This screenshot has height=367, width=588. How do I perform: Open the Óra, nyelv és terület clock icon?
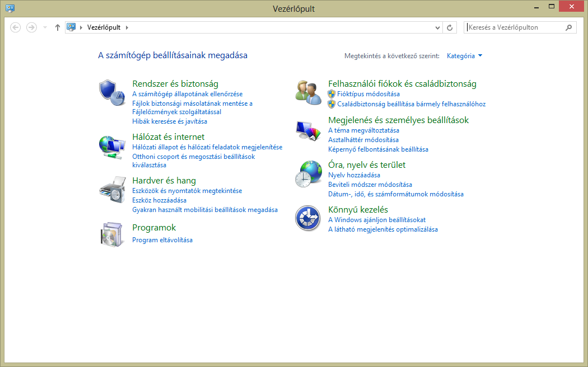pos(308,174)
